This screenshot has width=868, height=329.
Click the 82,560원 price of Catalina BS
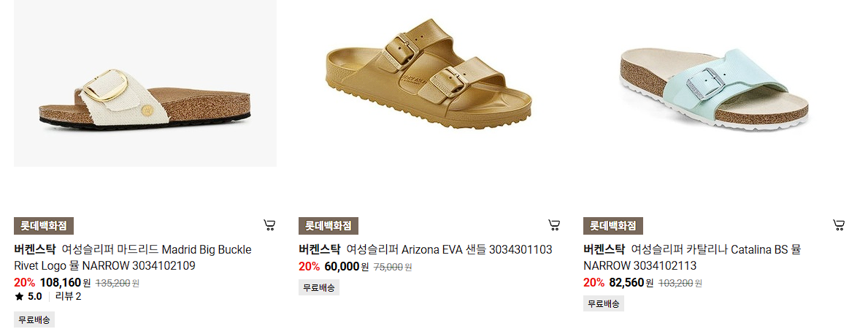[x=631, y=282]
